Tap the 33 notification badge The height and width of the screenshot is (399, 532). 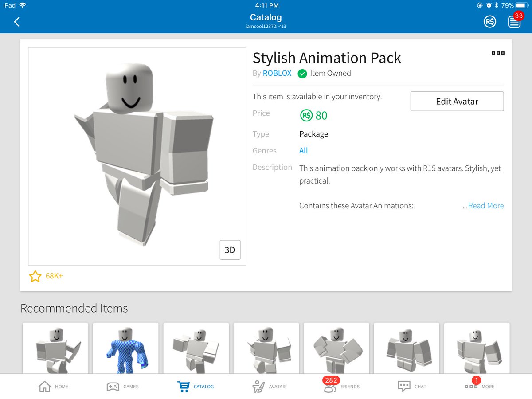(x=518, y=16)
